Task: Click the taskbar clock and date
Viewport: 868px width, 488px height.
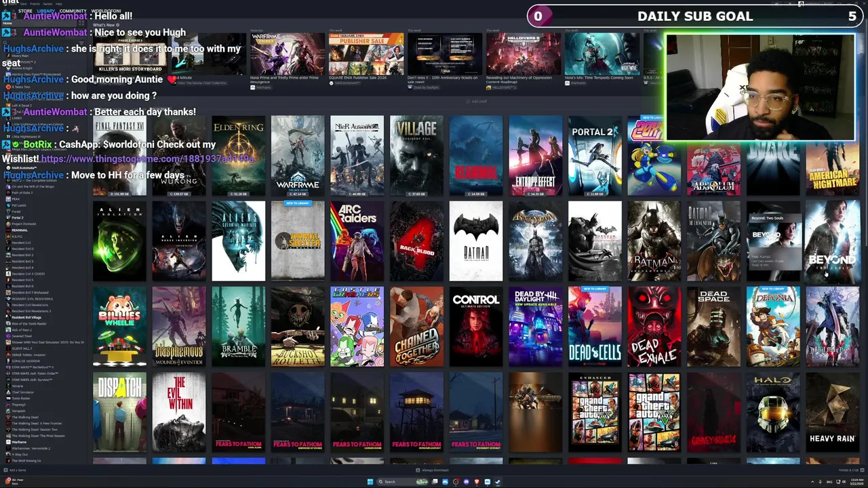Action: [856, 482]
